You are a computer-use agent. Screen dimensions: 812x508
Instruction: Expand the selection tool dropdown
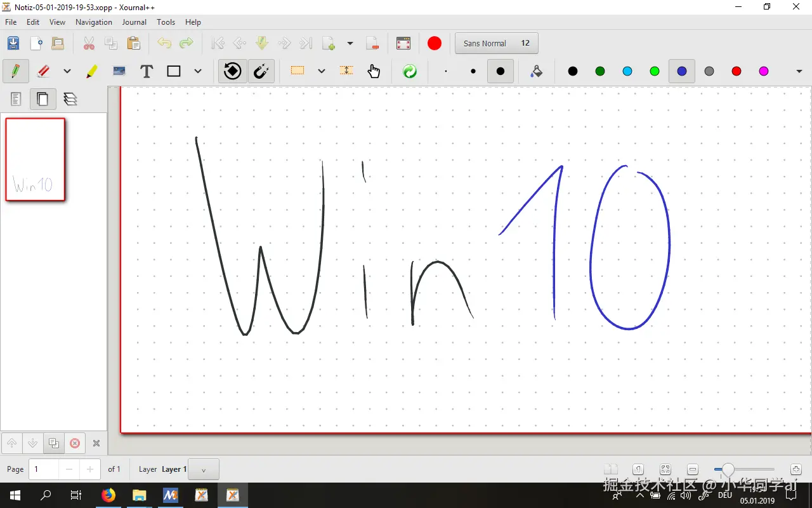(x=321, y=71)
